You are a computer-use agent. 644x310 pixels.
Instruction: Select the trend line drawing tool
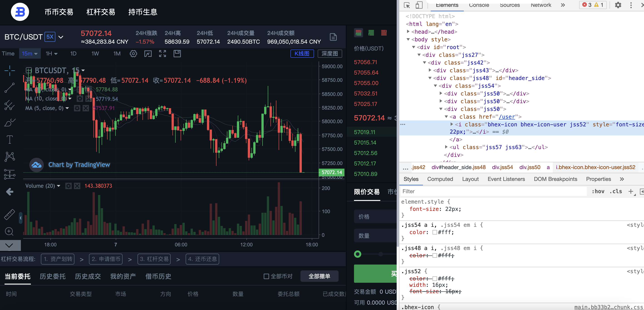pos(10,88)
